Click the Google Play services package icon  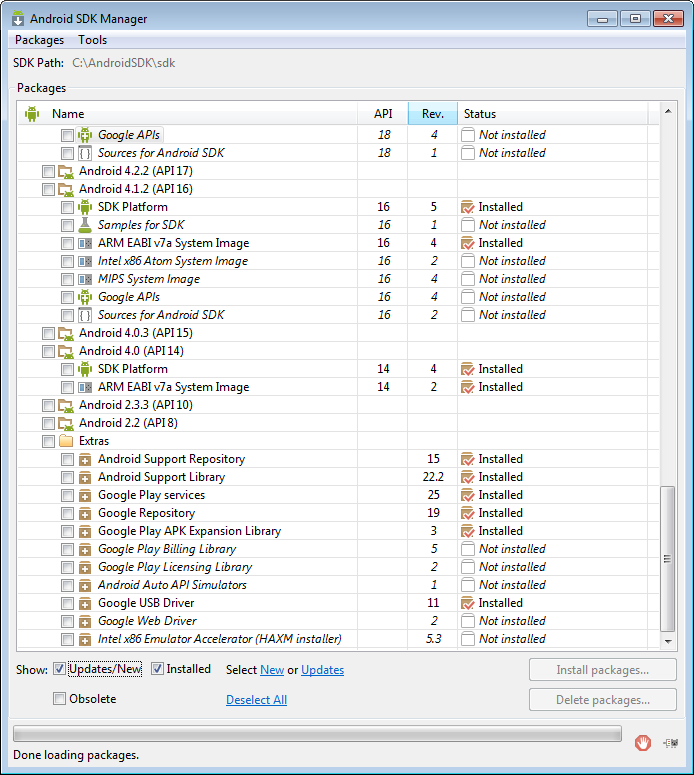[85, 495]
